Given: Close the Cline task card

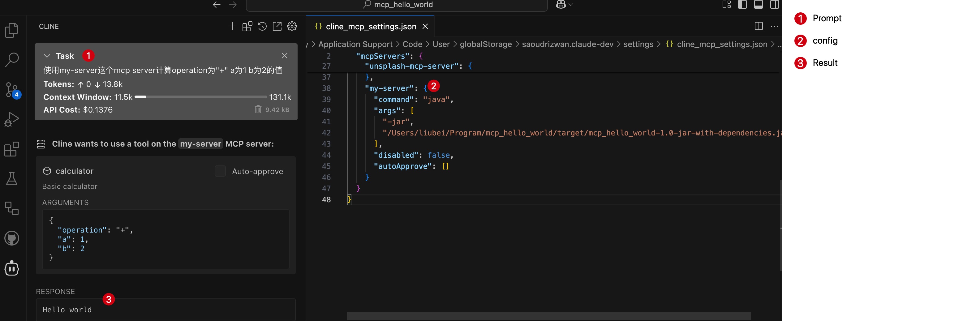Looking at the screenshot, I should 285,56.
